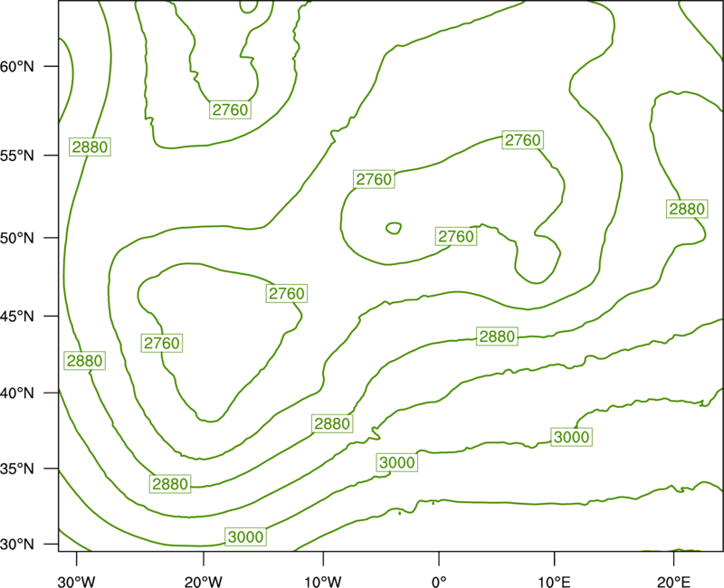Click the 3000 contour label near 37°N 11°E
Screen dimensions: 724x588
point(572,437)
